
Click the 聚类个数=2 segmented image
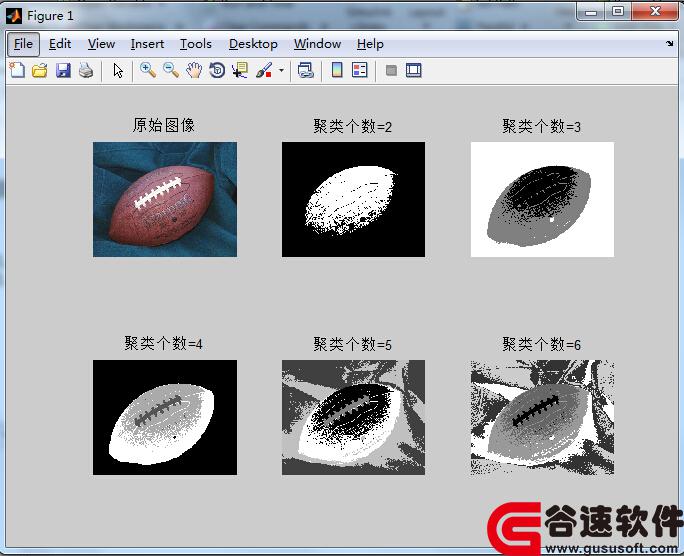pos(353,199)
